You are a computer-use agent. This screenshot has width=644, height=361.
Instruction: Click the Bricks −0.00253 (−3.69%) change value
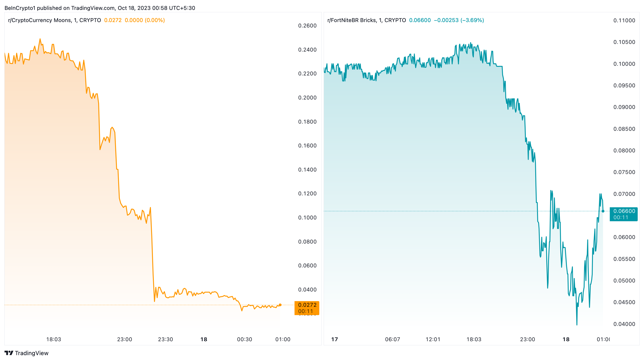459,20
